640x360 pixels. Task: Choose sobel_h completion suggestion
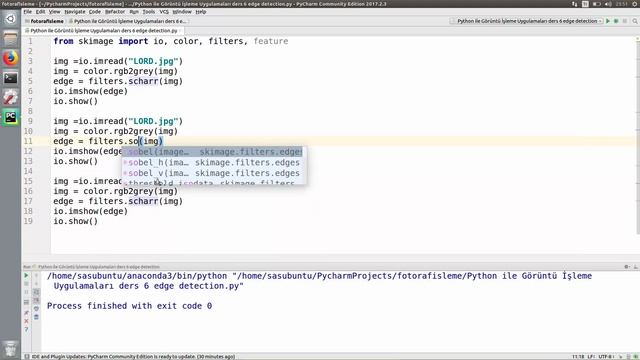212,162
